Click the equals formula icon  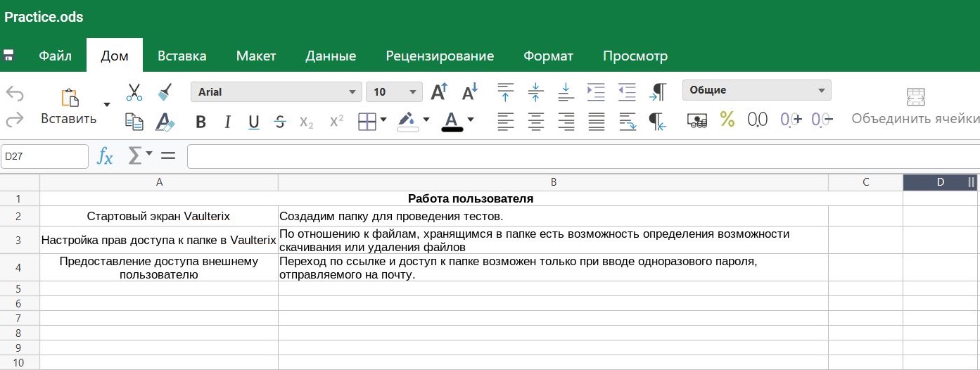click(168, 155)
